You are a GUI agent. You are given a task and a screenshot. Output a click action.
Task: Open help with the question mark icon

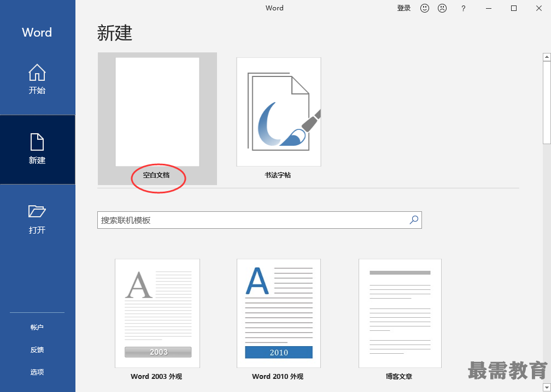coord(464,8)
